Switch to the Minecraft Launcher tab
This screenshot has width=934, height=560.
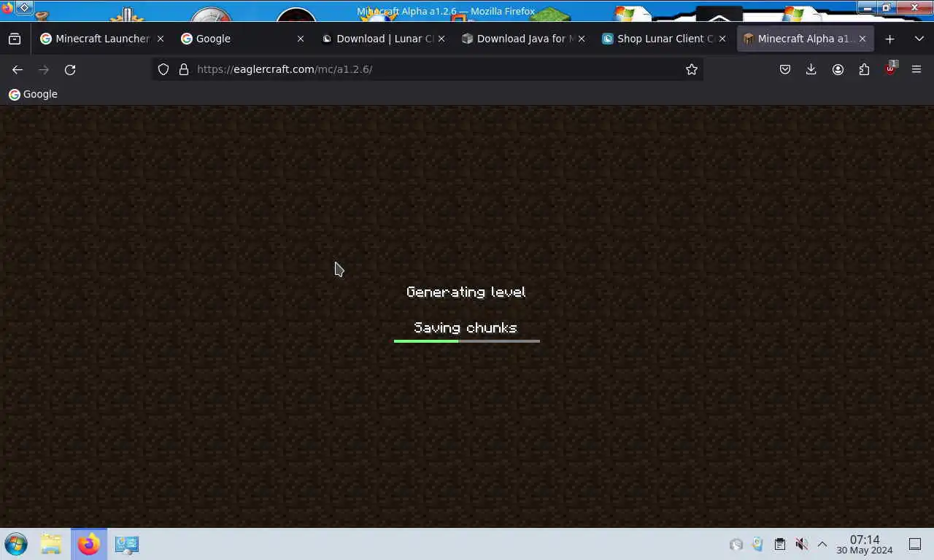(102, 39)
